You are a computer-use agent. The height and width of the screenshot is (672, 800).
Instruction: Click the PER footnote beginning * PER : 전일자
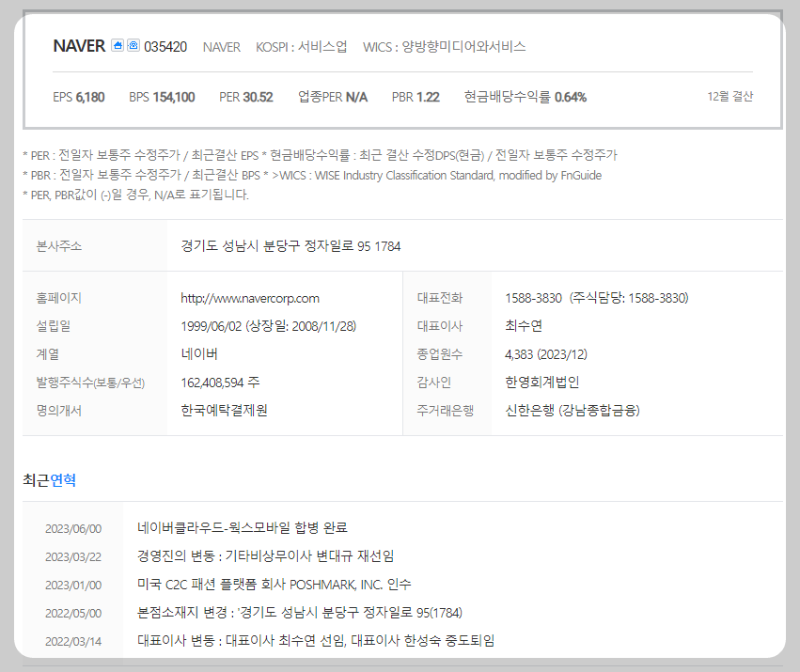pos(320,154)
